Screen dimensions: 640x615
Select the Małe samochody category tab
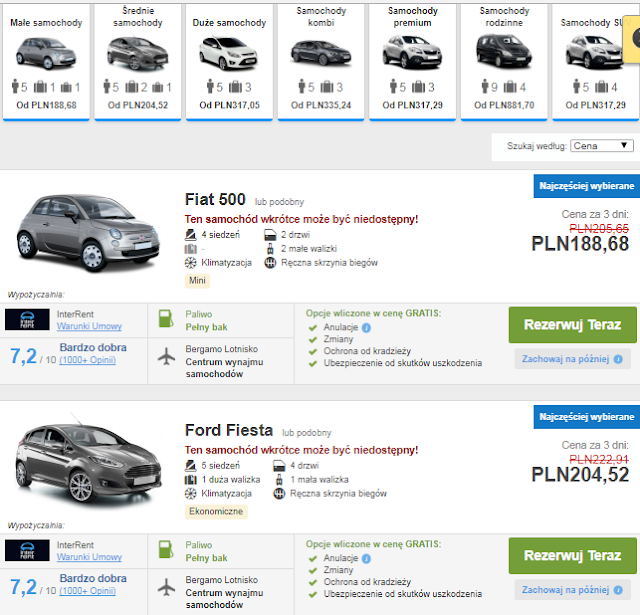pyautogui.click(x=46, y=62)
